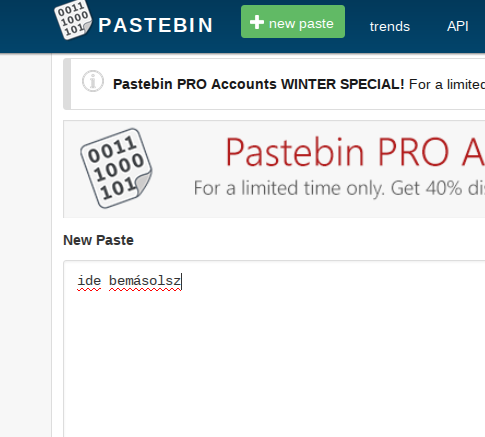Image resolution: width=485 pixels, height=437 pixels.
Task: Open the trends page
Action: (x=390, y=26)
